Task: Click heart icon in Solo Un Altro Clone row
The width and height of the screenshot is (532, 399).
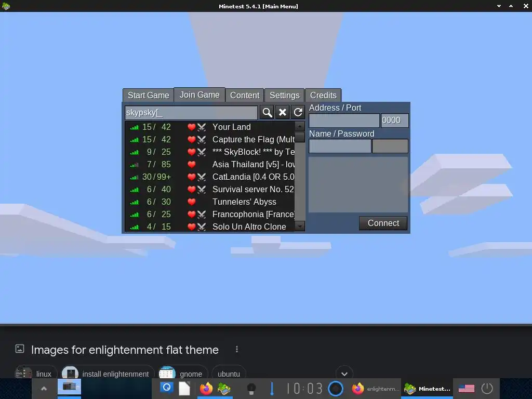Action: click(191, 227)
